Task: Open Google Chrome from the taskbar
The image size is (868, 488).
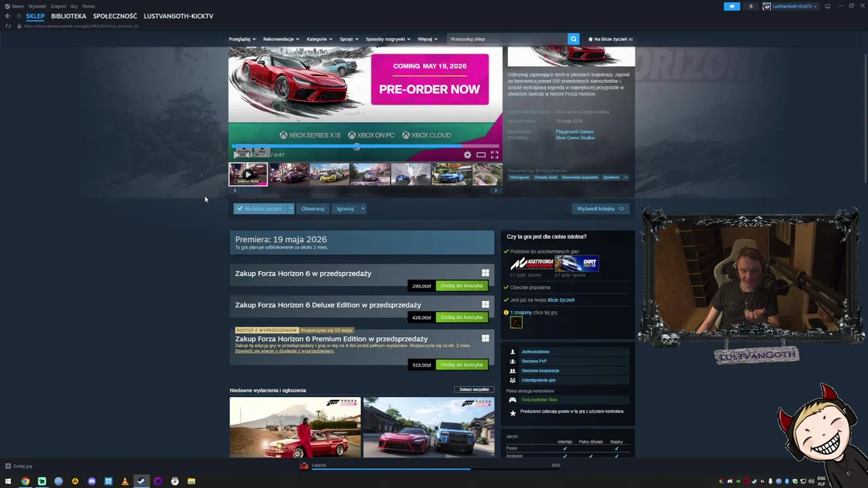Action: pos(25,481)
